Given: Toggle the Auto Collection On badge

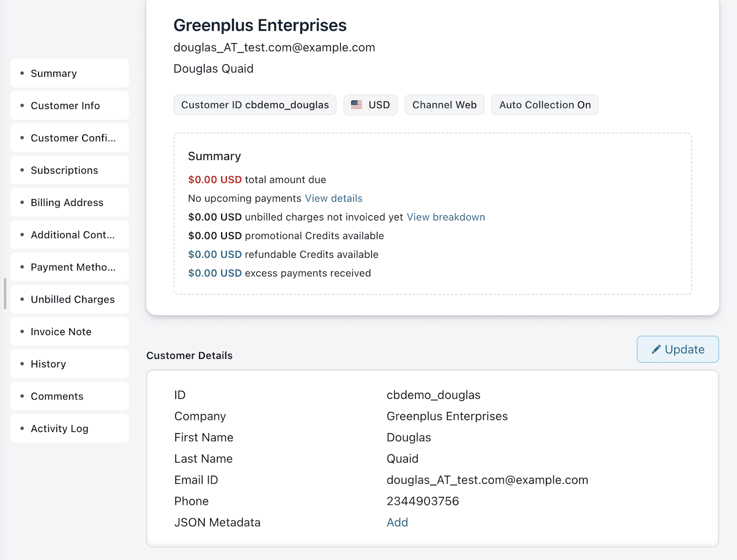Looking at the screenshot, I should (x=544, y=105).
